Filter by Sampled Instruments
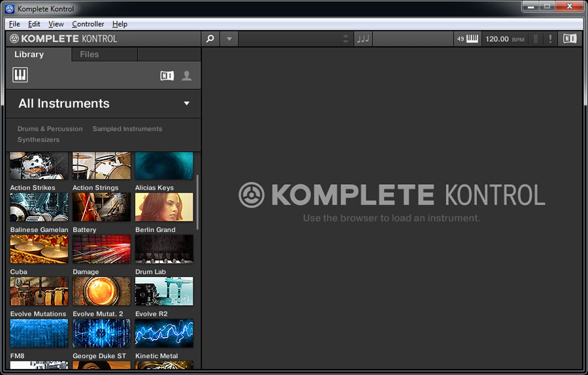The image size is (588, 375). (x=127, y=129)
